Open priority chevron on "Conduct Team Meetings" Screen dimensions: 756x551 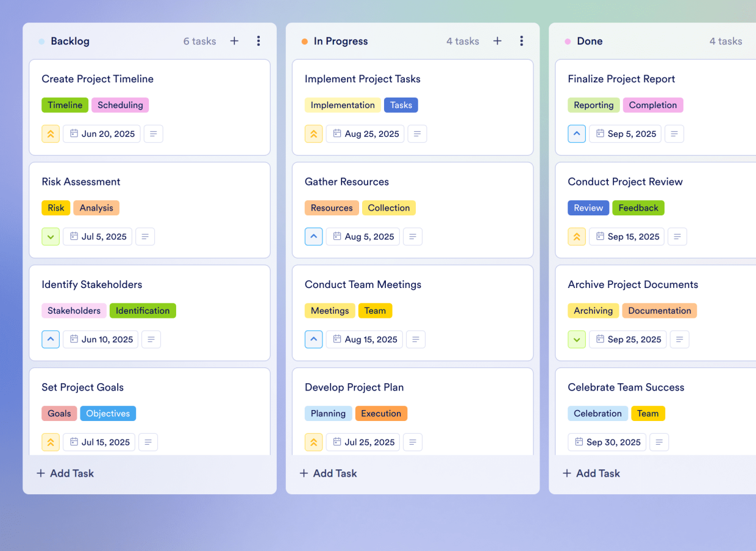pyautogui.click(x=313, y=339)
